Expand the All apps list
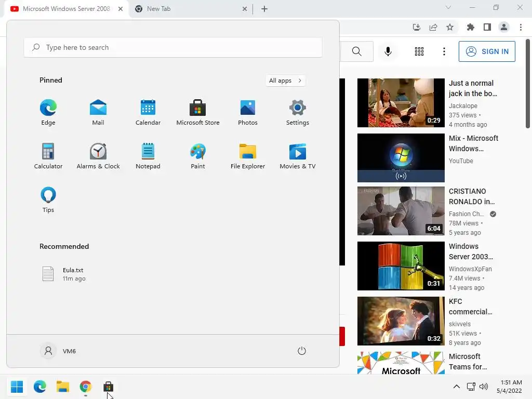The width and height of the screenshot is (532, 399). coord(285,81)
